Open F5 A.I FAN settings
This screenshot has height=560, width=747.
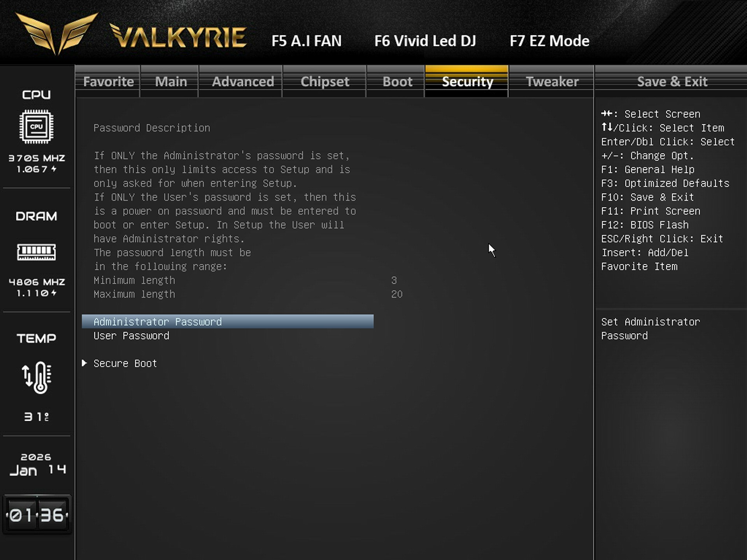click(306, 41)
